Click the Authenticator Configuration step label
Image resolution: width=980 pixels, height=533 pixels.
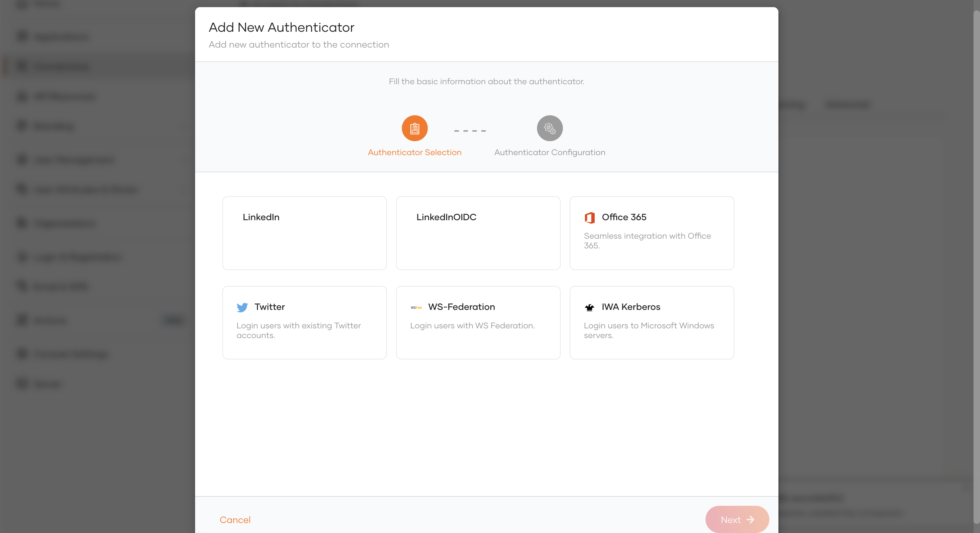pos(550,153)
